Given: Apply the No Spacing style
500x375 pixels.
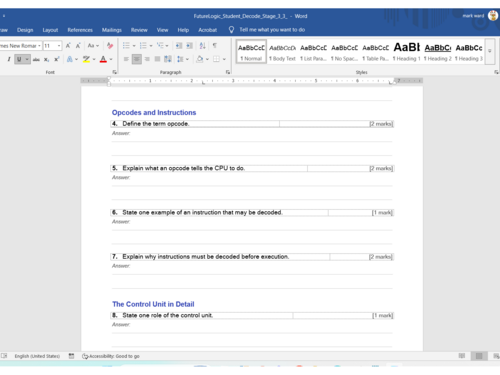Looking at the screenshot, I should [x=344, y=51].
